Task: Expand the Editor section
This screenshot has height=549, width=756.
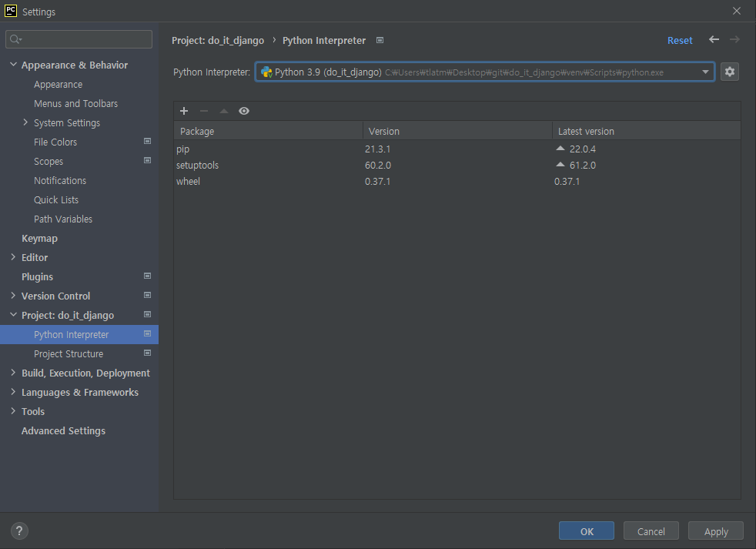Action: click(13, 257)
